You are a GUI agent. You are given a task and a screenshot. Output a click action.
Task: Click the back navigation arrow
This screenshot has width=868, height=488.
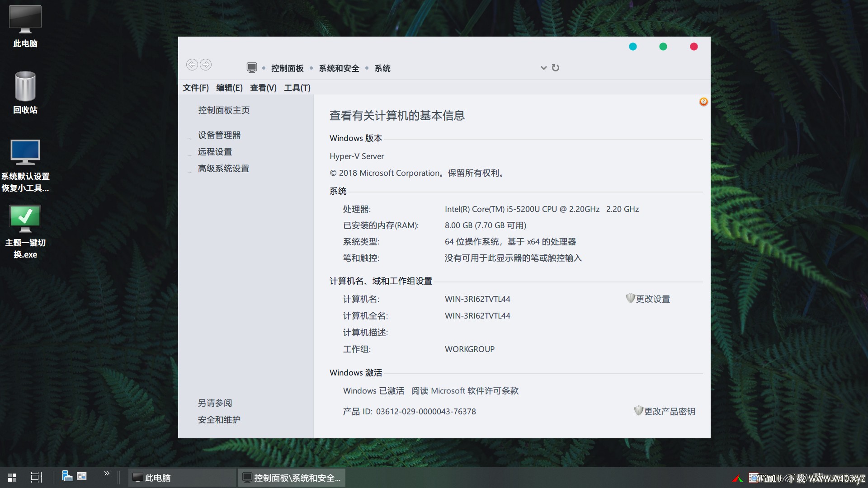pyautogui.click(x=192, y=65)
